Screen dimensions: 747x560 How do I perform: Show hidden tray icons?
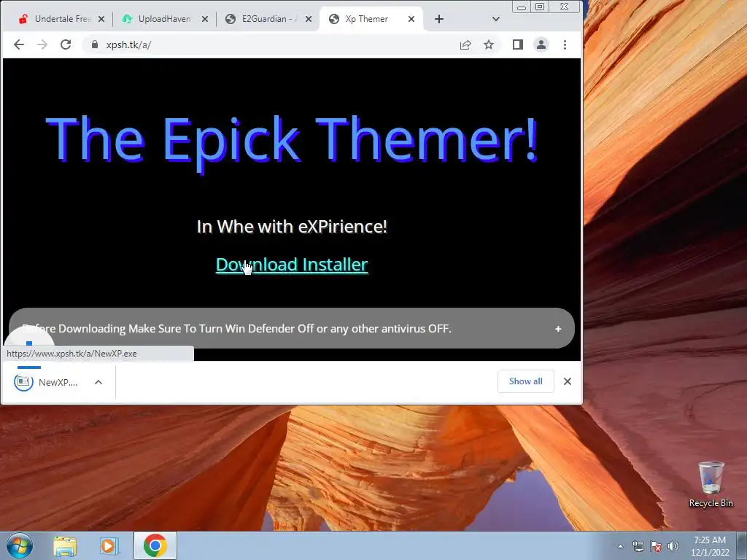pos(620,546)
